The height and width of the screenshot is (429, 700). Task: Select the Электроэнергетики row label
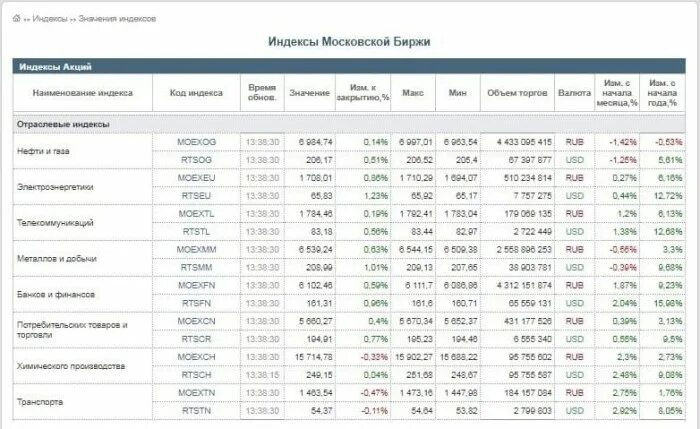pos(55,187)
